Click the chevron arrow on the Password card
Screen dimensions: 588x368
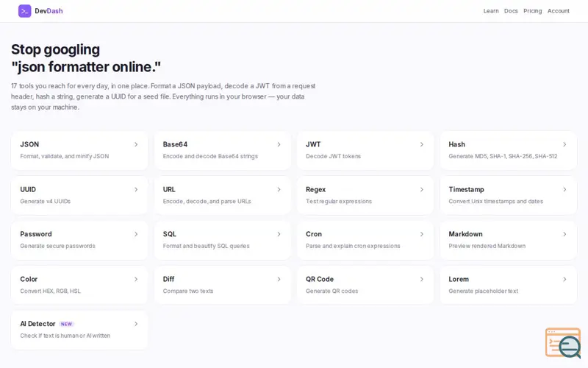pyautogui.click(x=136, y=234)
